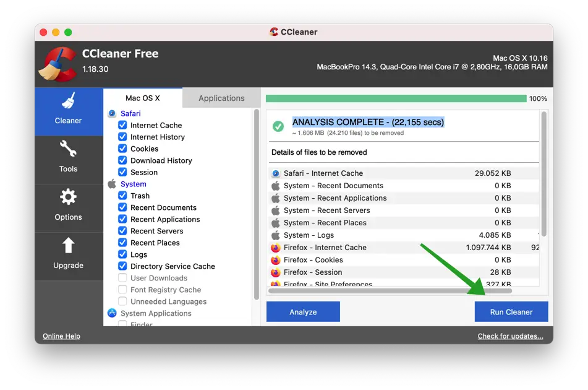Click the Apple icon beside System category
Screen dimensions: 588x390
click(x=112, y=184)
